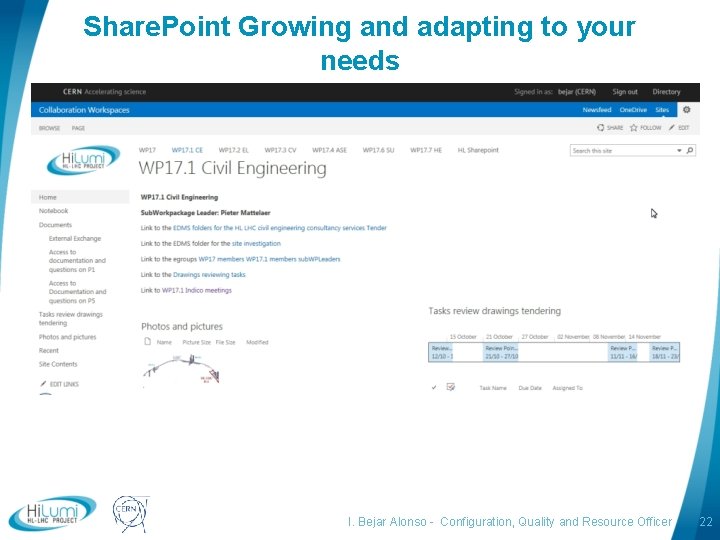The width and height of the screenshot is (720, 540).
Task: Select the 18/11 Review P timeline bar
Action: pos(665,352)
